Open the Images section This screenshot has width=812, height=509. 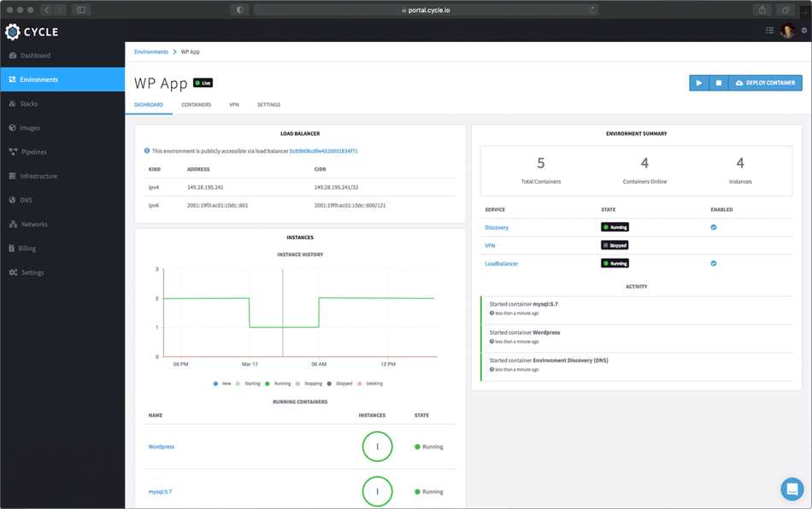tap(35, 127)
